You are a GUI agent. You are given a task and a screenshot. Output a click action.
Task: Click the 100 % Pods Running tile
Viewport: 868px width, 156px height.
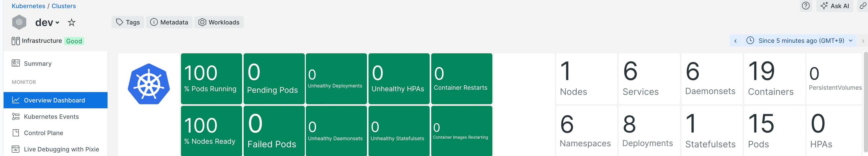[x=211, y=79]
